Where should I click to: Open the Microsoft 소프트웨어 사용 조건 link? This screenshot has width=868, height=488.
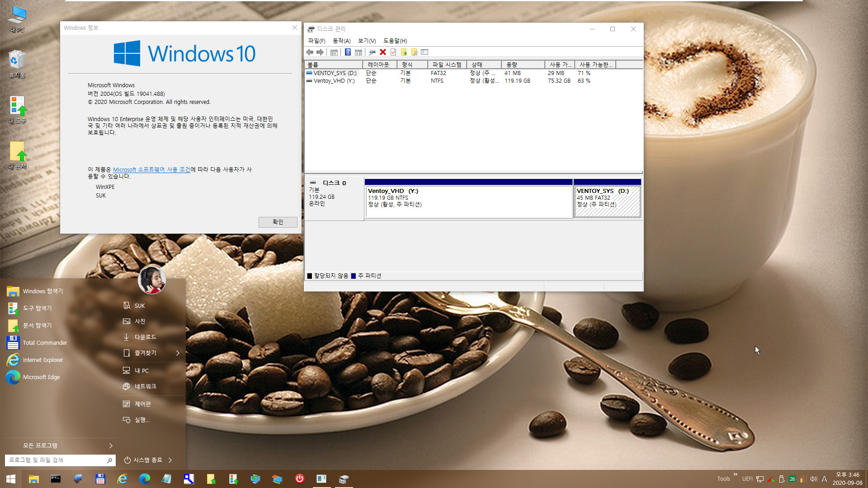coord(151,169)
